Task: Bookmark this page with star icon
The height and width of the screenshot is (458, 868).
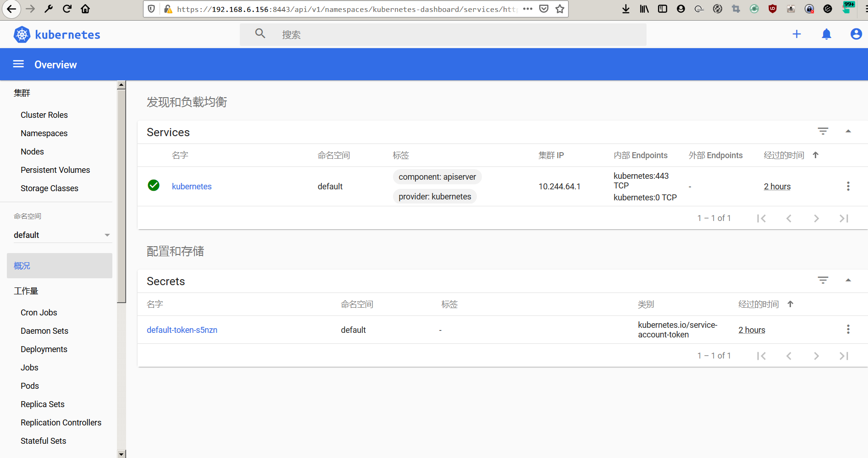Action: coord(560,9)
